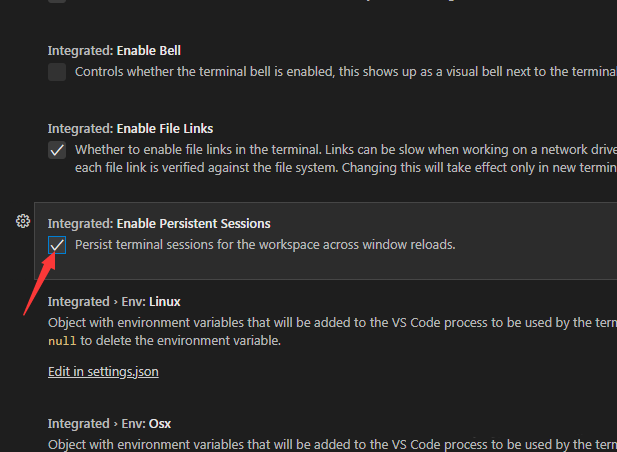Click the word Integrated before Enable Bell
Image resolution: width=617 pixels, height=452 pixels.
pyautogui.click(x=80, y=50)
